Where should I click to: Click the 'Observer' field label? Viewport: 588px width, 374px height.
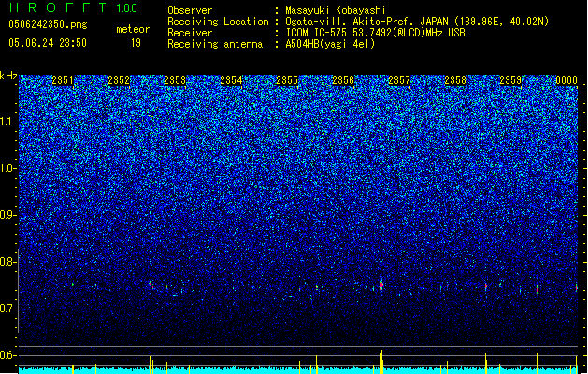(190, 10)
